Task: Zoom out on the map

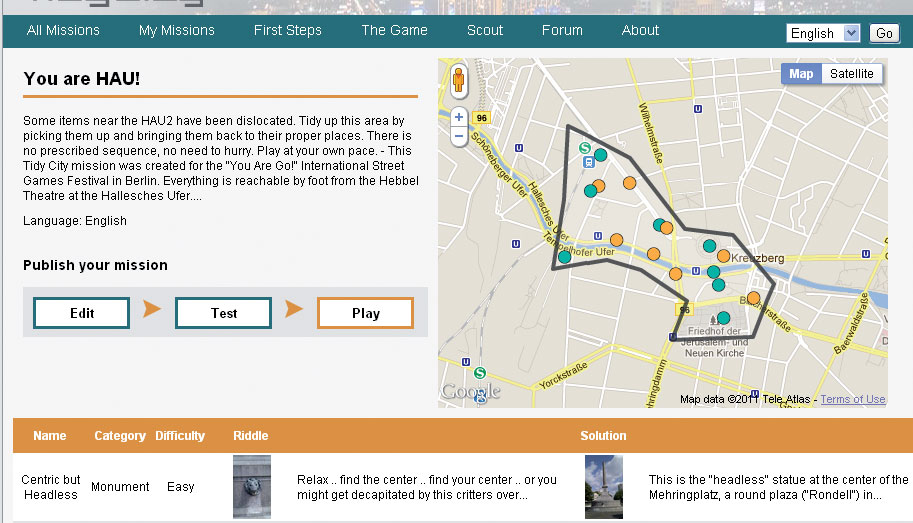Action: [459, 137]
